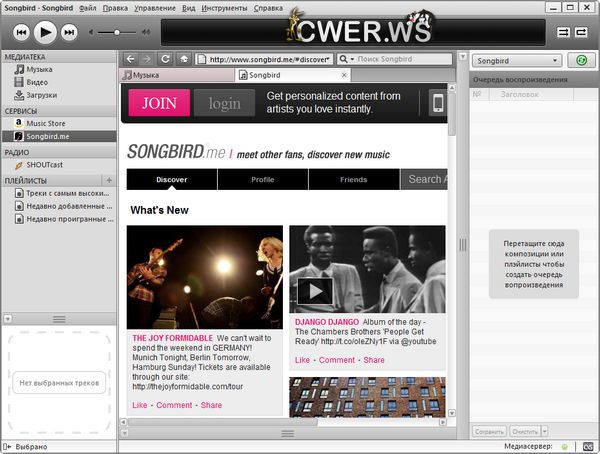Click the Медиасервер green status indicator
Image resolution: width=600 pixels, height=454 pixels.
(564, 446)
